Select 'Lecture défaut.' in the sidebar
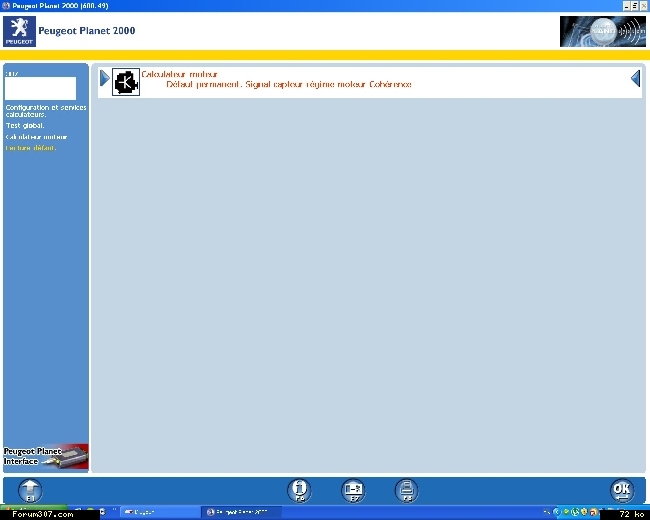The width and height of the screenshot is (650, 520). point(31,148)
